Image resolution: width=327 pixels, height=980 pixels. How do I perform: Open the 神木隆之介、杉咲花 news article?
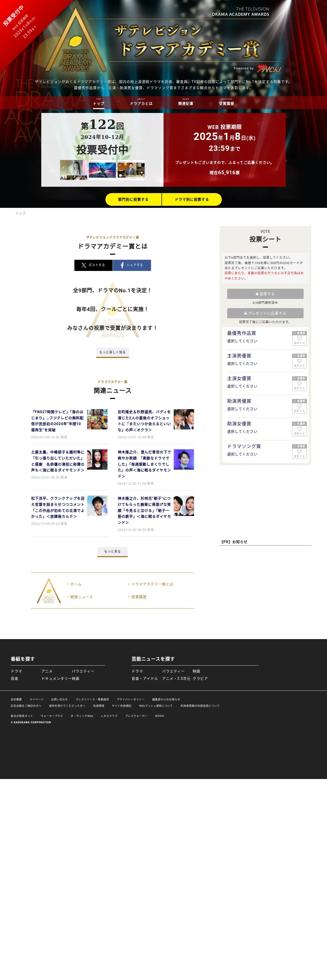coord(144,510)
